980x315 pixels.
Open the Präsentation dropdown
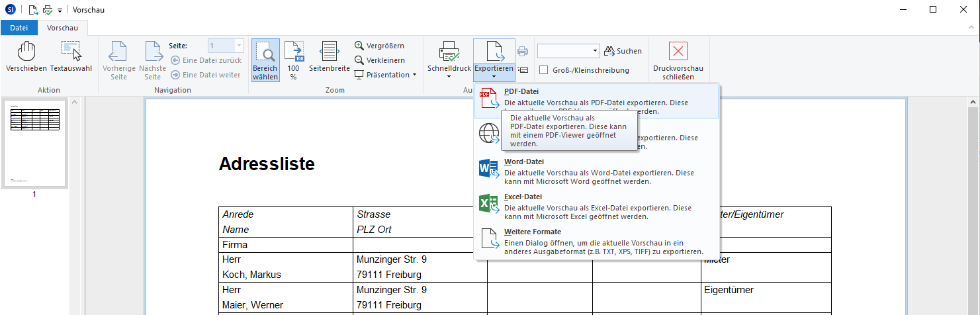[386, 75]
